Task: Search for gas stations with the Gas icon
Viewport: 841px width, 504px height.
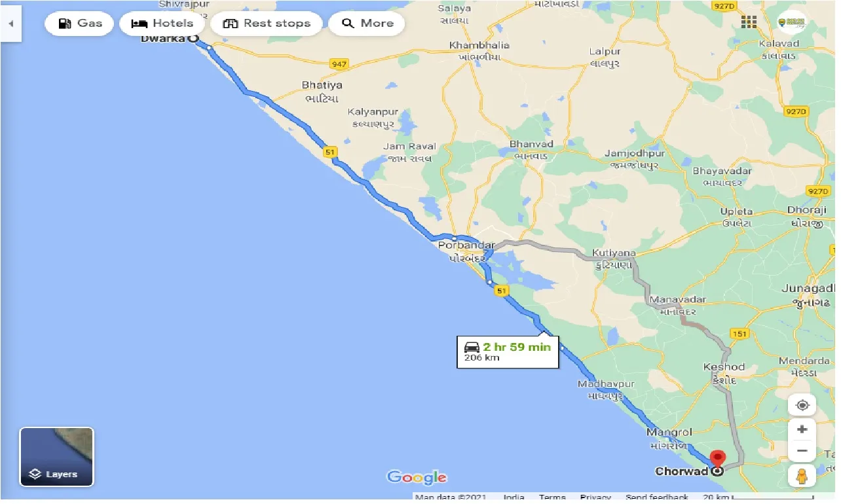Action: tap(79, 23)
